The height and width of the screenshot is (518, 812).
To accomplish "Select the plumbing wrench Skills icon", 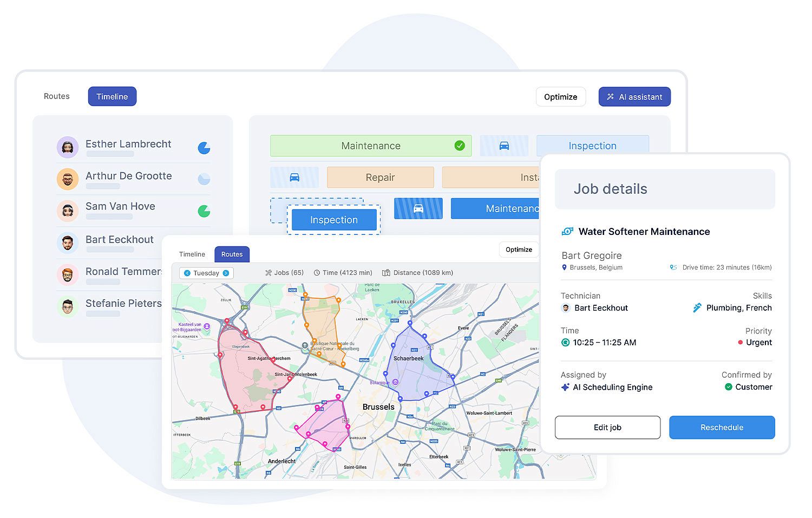I will pyautogui.click(x=697, y=307).
